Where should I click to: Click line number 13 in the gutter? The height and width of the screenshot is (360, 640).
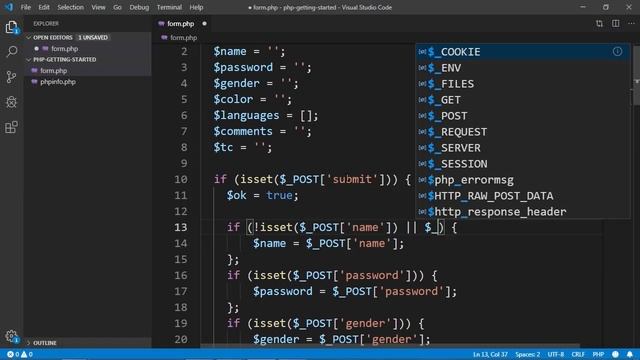coord(181,227)
